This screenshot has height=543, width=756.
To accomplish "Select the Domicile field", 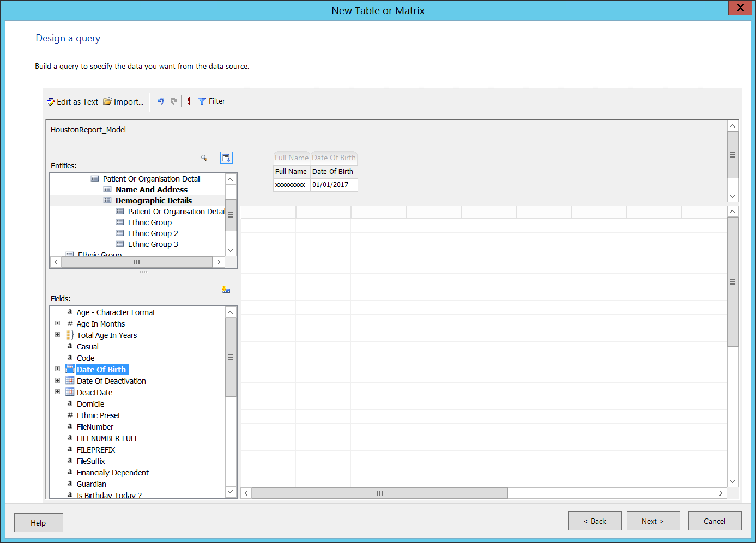I will [90, 404].
